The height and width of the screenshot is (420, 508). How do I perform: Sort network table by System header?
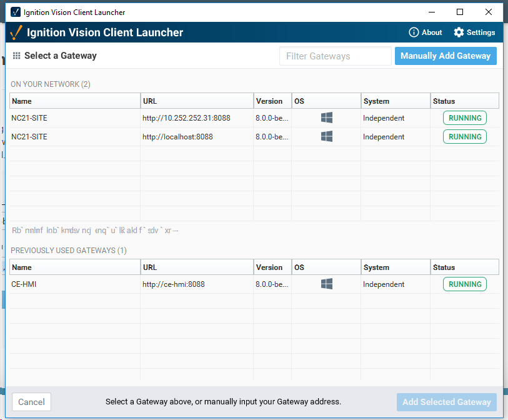coord(396,101)
